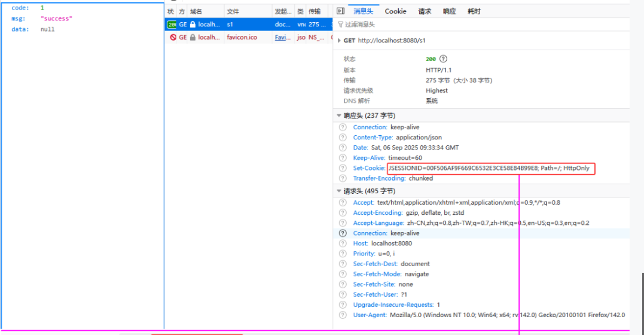Image resolution: width=644 pixels, height=335 pixels.
Task: Click blocked icon on favicon.ico row
Action: pyautogui.click(x=172, y=37)
